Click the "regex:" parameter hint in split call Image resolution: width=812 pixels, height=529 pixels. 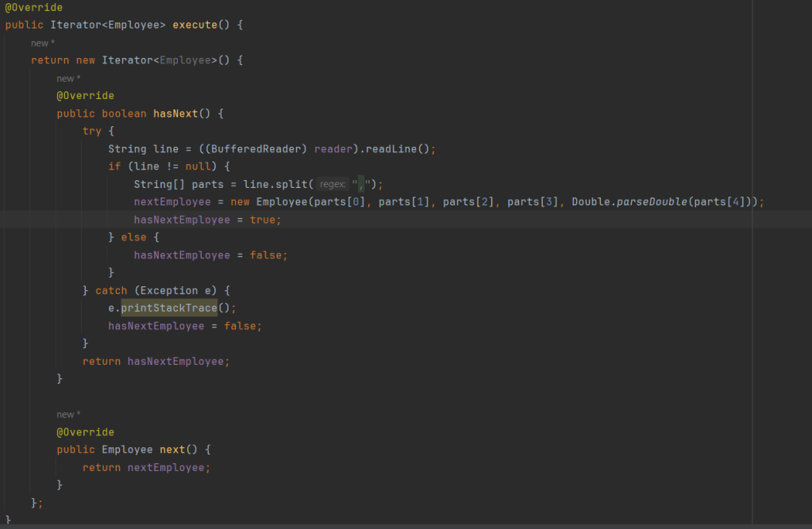[x=333, y=185]
